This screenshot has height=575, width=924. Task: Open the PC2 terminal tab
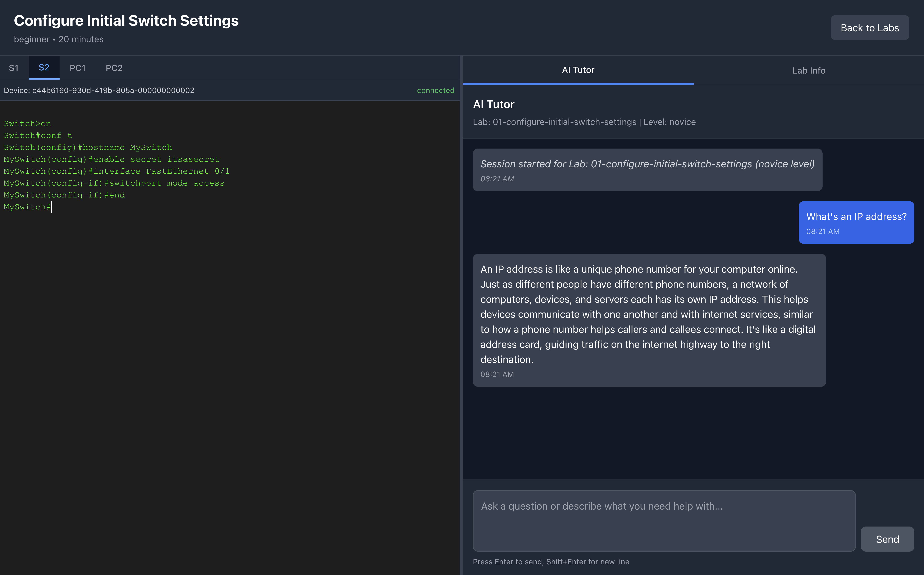point(114,68)
